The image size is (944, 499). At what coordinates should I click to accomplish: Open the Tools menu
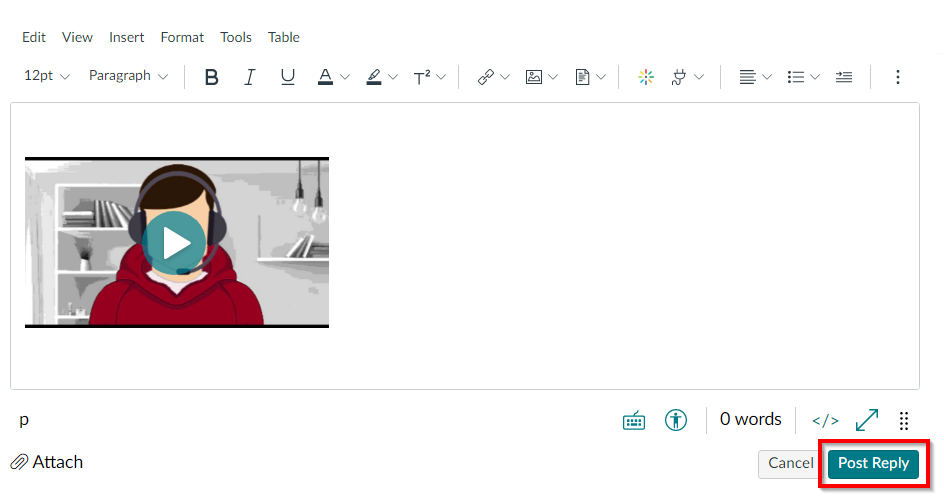[x=236, y=37]
